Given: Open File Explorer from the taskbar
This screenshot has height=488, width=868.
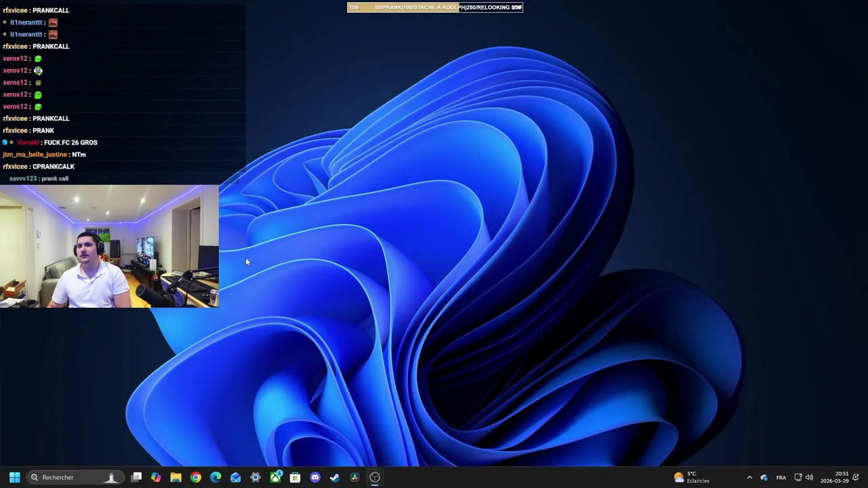Looking at the screenshot, I should 176,477.
